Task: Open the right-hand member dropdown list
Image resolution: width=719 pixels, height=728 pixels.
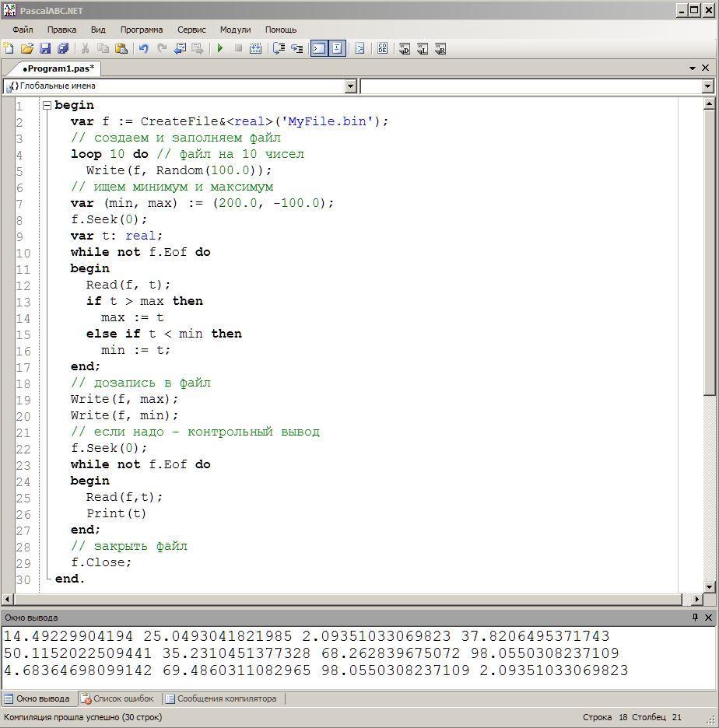Action: point(707,86)
